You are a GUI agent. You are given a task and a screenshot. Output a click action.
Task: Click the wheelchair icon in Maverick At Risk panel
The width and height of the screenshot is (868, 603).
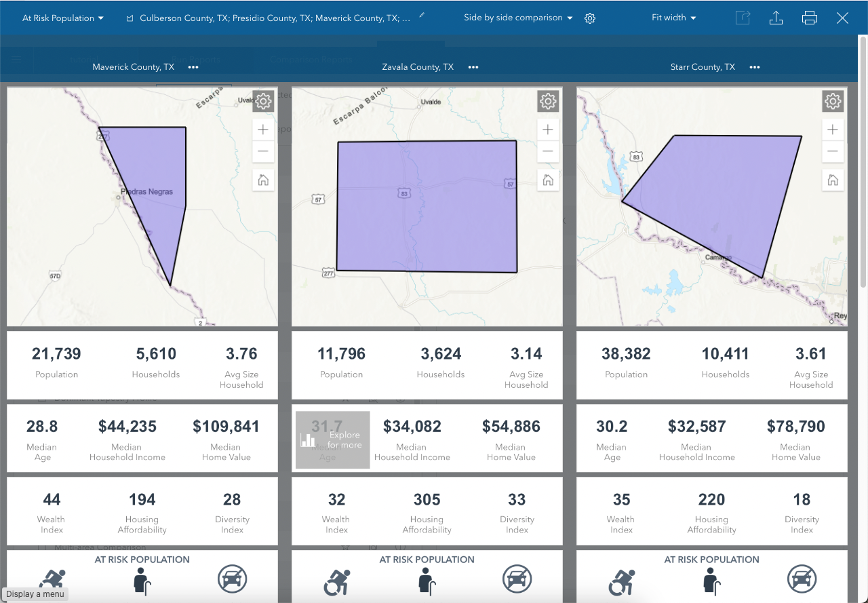click(52, 582)
